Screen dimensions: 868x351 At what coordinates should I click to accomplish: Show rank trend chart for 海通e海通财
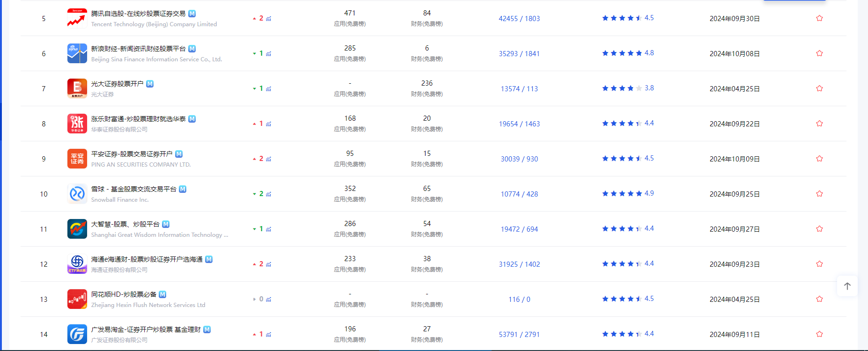pos(269,264)
